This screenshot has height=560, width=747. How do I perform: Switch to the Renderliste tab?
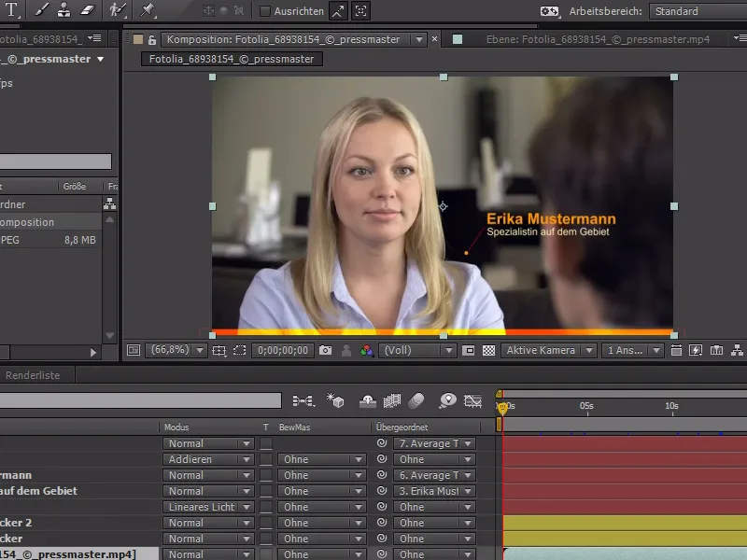(x=33, y=375)
